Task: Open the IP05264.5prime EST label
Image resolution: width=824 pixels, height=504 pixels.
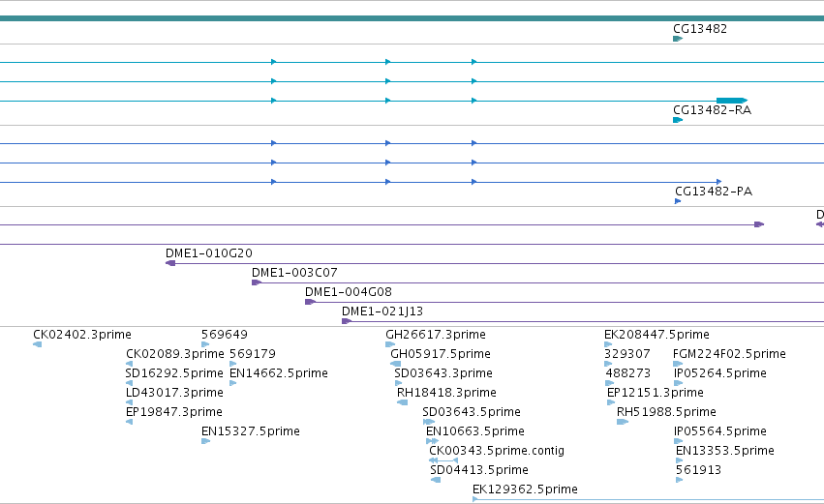Action: click(x=720, y=373)
